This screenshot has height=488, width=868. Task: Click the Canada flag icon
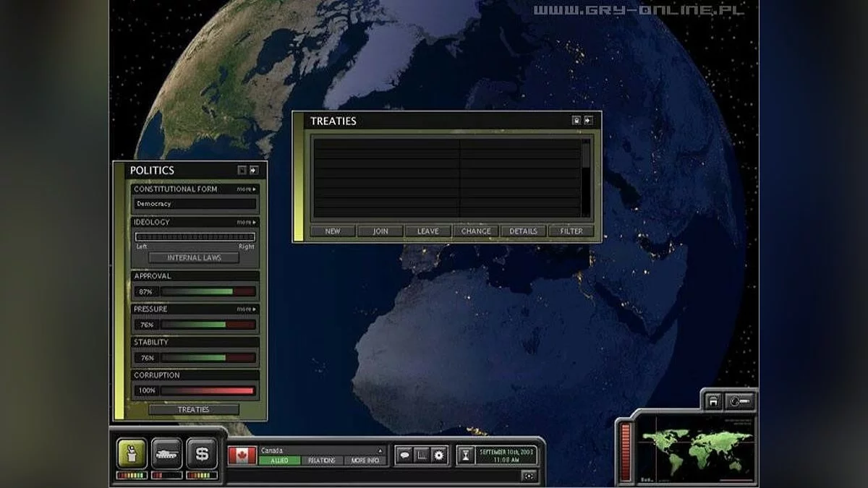point(242,455)
